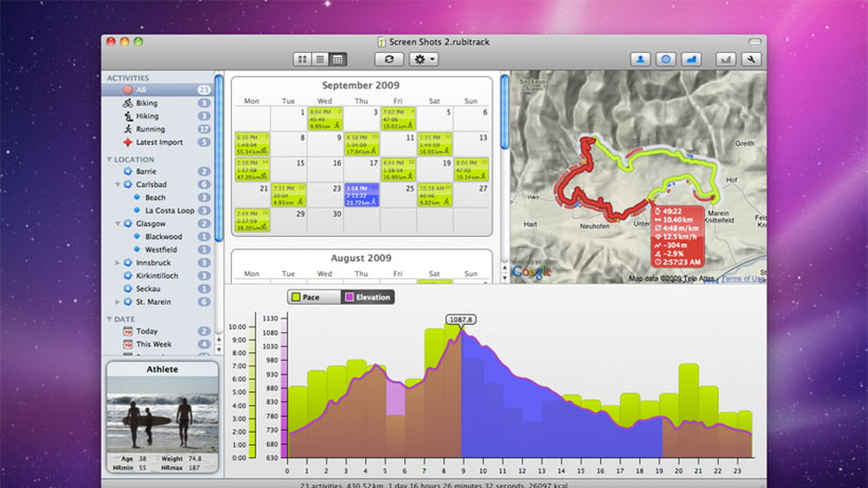The image size is (868, 488).
Task: Expand the Innsbruck location group
Action: (118, 263)
